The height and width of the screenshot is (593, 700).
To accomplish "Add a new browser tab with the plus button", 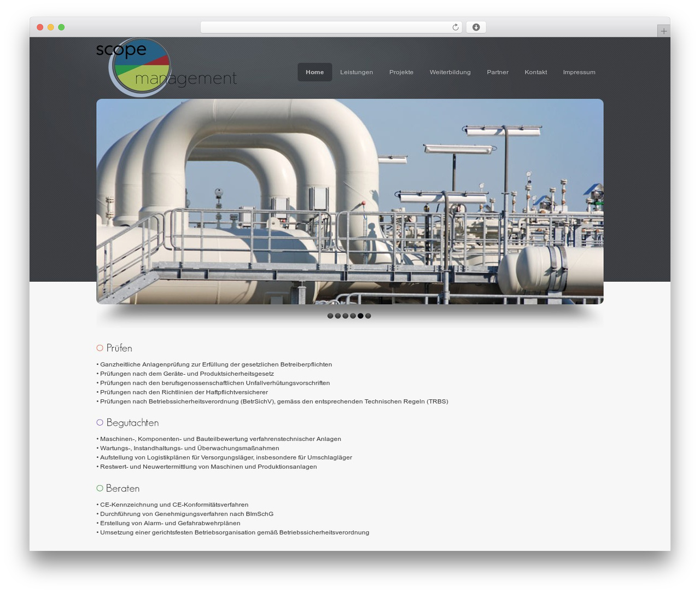I will click(663, 31).
